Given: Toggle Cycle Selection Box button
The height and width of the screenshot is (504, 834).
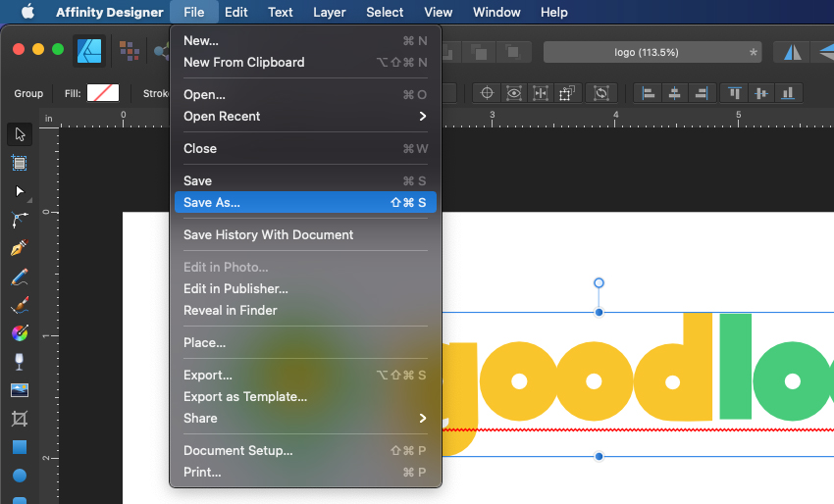Looking at the screenshot, I should tap(601, 93).
